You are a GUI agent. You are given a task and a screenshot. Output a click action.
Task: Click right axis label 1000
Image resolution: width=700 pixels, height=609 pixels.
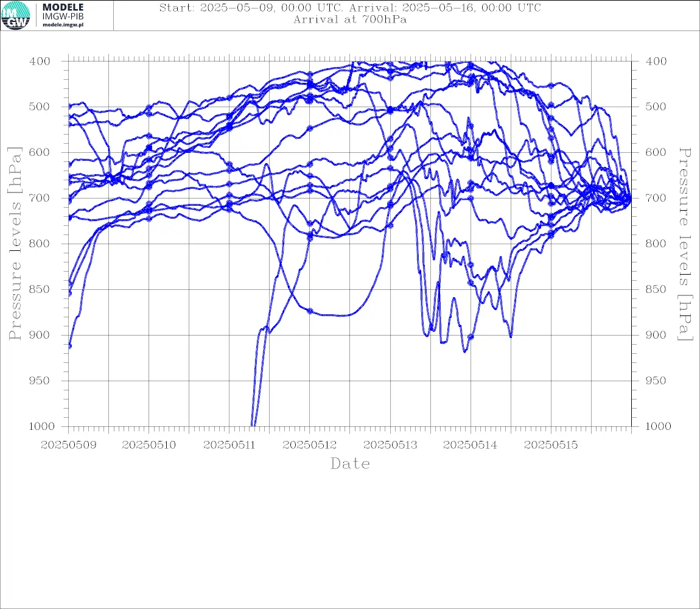pyautogui.click(x=658, y=426)
